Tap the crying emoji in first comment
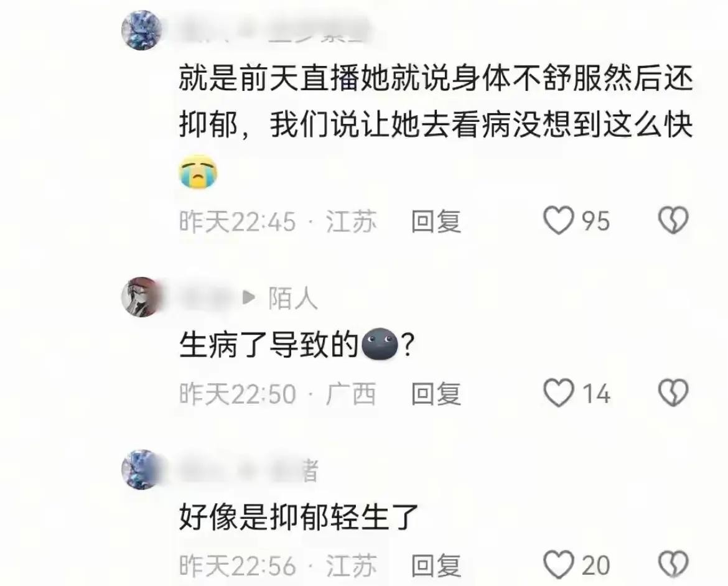Image resolution: width=728 pixels, height=586 pixels. (198, 172)
